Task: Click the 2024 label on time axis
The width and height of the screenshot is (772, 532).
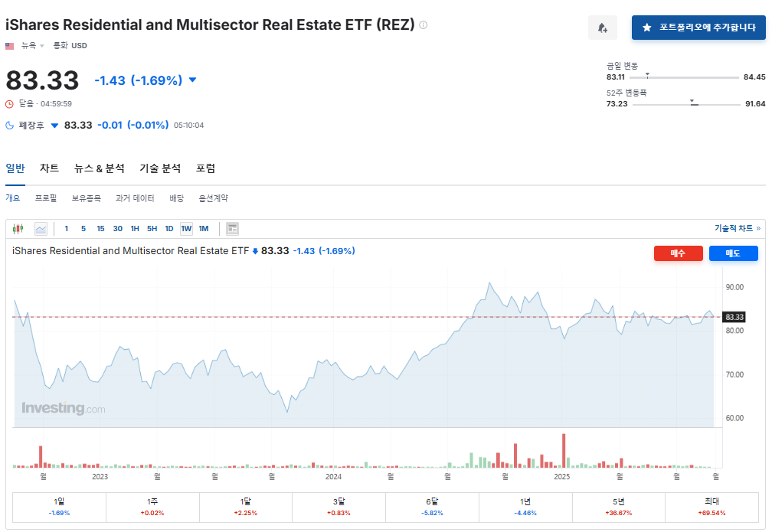Action: tap(333, 476)
